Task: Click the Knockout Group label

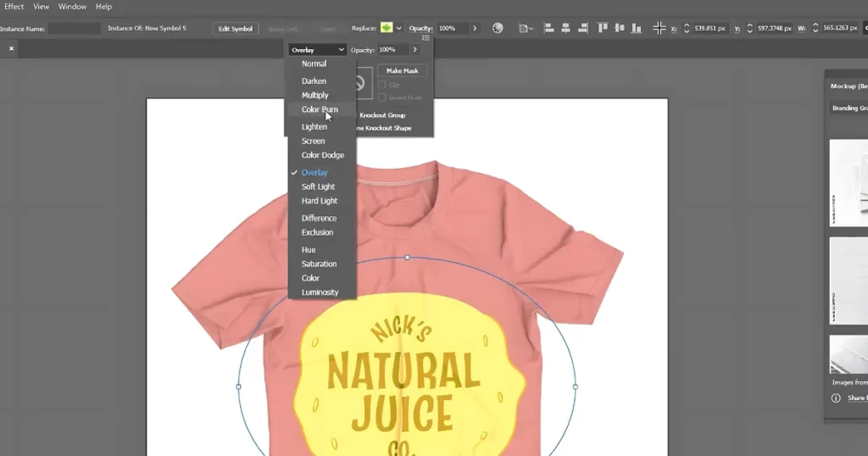Action: tap(382, 115)
